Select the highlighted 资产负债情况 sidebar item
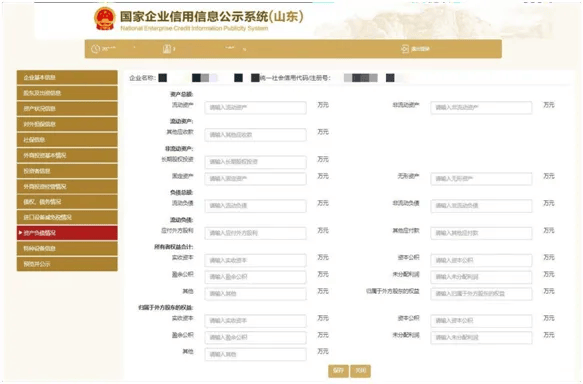 coord(67,233)
